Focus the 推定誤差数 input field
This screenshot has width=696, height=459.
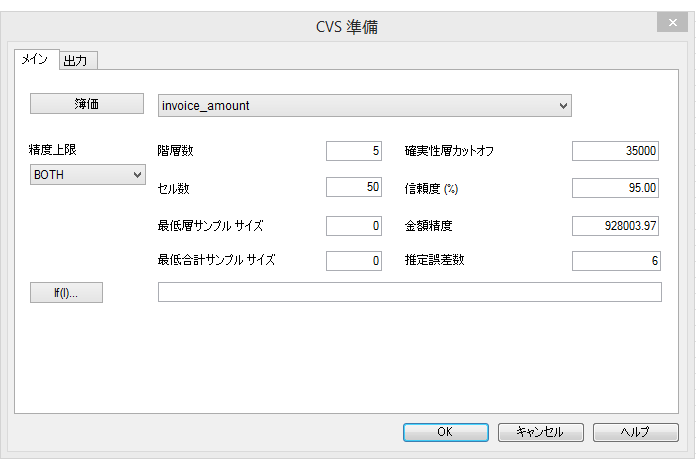(x=615, y=260)
